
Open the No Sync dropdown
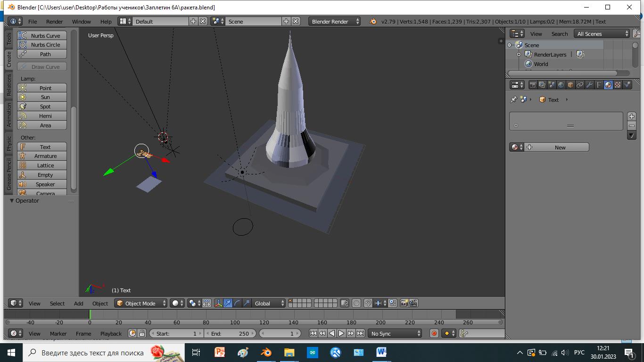click(395, 333)
